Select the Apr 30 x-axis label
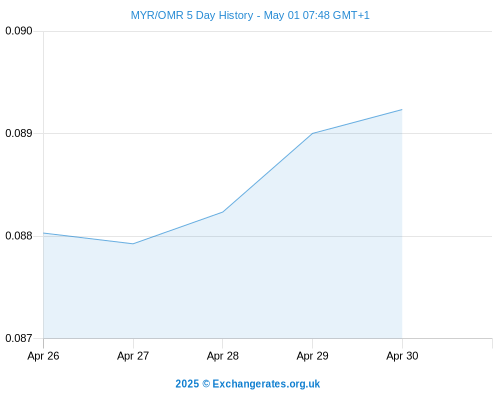 pos(402,356)
